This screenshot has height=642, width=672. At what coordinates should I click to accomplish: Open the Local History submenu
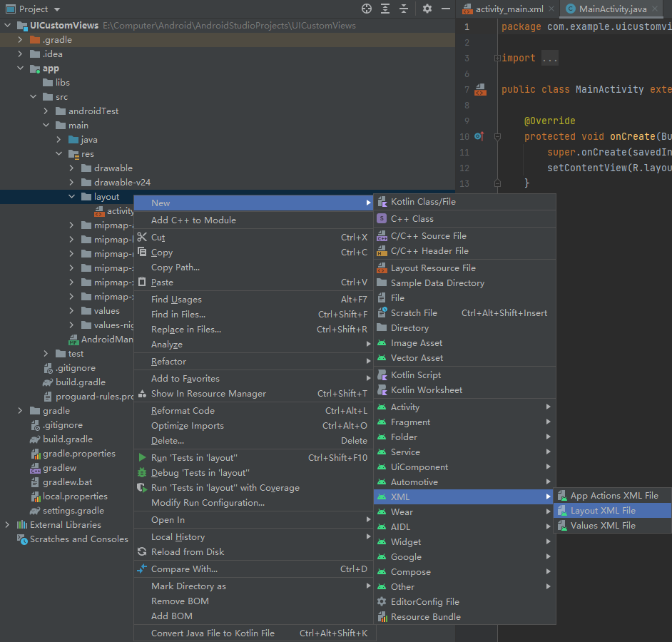click(x=253, y=536)
